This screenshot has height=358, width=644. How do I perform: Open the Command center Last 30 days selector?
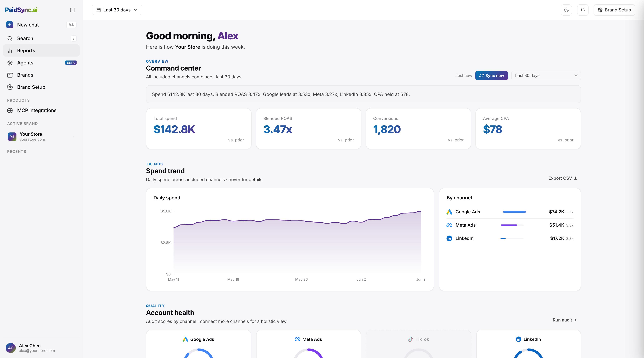coord(546,76)
